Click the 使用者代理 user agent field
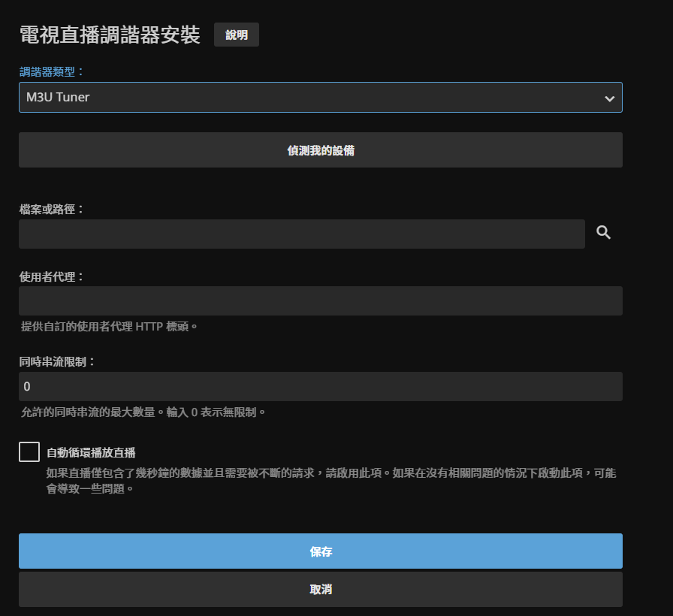Screen dimensions: 673x616 pyautogui.click(x=321, y=300)
